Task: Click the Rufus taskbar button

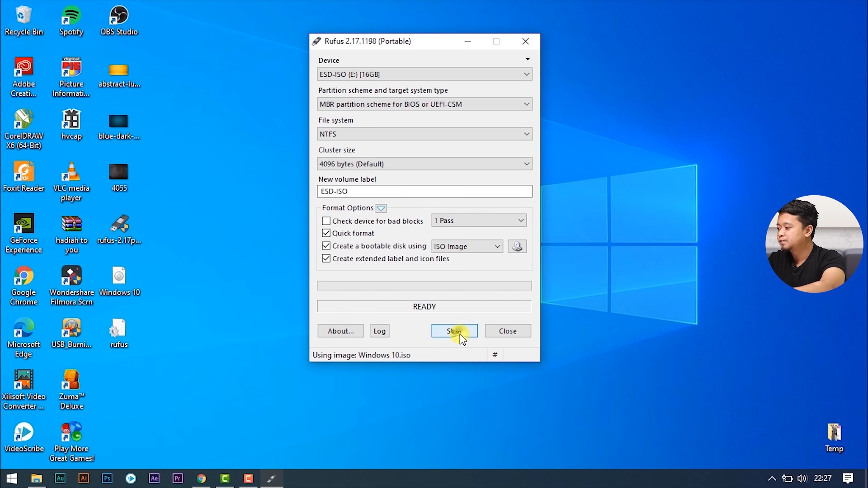Action: coord(272,478)
